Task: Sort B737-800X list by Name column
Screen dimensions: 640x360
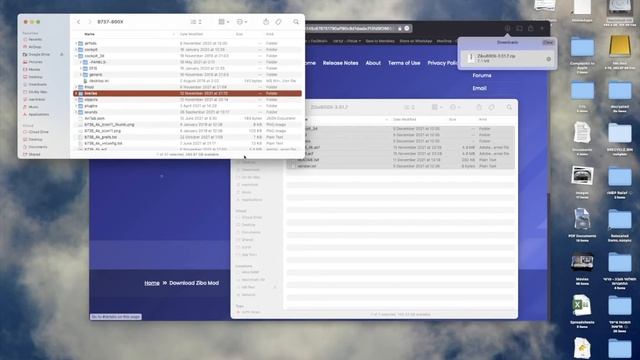Action: click(x=89, y=34)
